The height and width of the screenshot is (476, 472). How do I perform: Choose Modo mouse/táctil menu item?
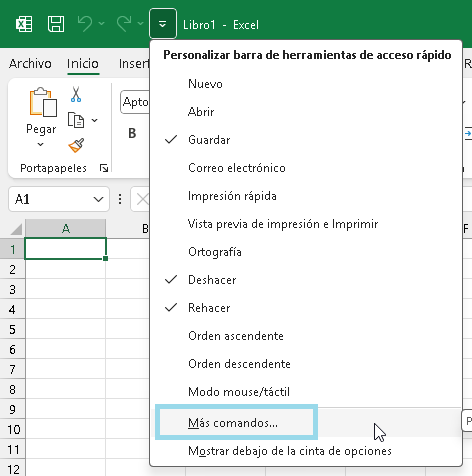pyautogui.click(x=306, y=392)
